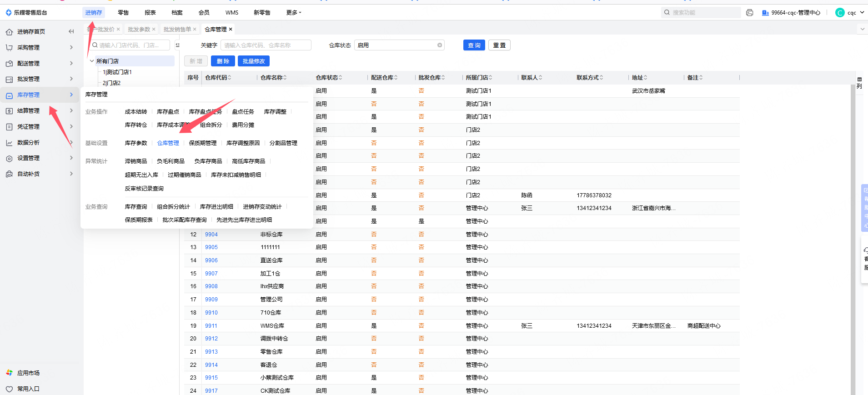The height and width of the screenshot is (395, 868).
Task: Open the 保质期管理 menu link
Action: click(203, 143)
